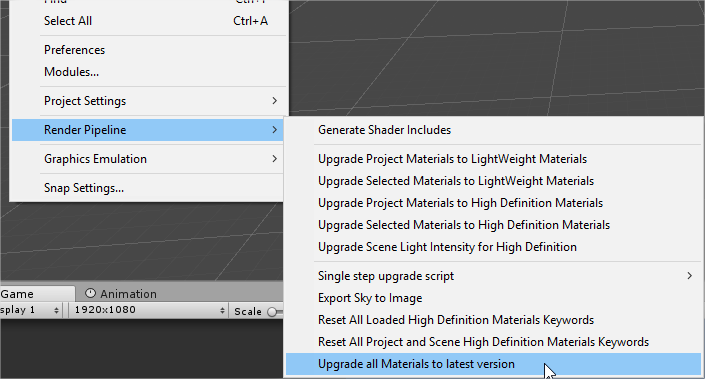Expand Single step upgrade script submenu arrow
The image size is (705, 379).
click(690, 276)
